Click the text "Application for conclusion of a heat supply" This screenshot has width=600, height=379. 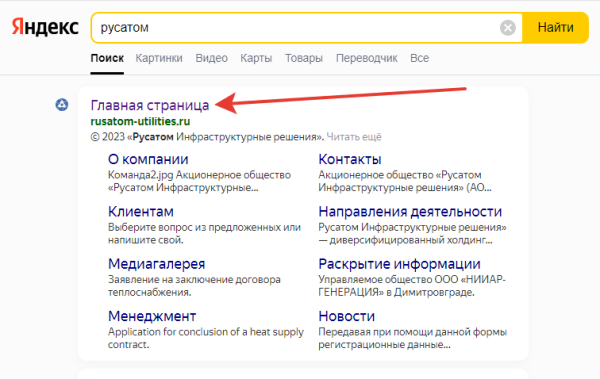pos(206,332)
